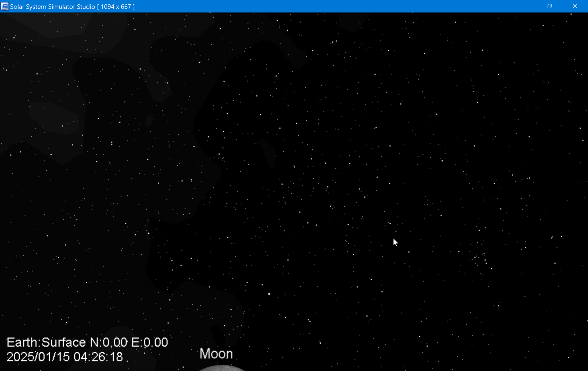Click the N:0.00 latitude readout

tap(109, 342)
